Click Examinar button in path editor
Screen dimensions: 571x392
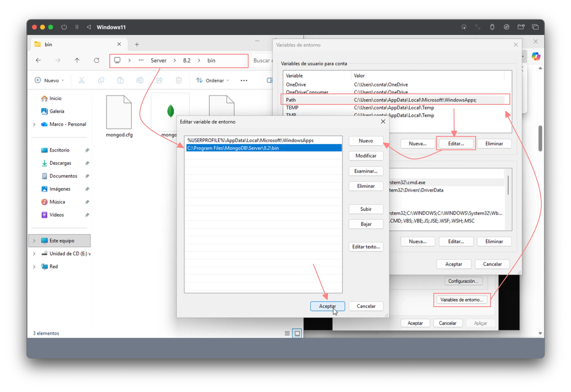pyautogui.click(x=366, y=171)
